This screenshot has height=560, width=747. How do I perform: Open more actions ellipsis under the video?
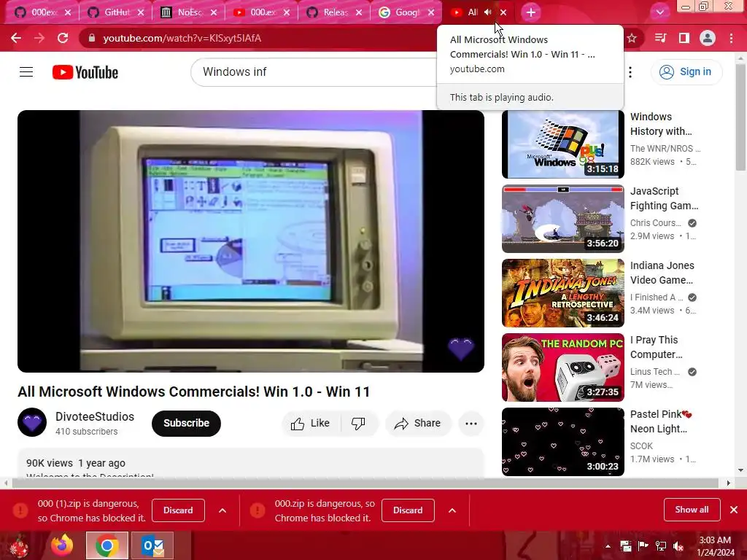coord(471,424)
